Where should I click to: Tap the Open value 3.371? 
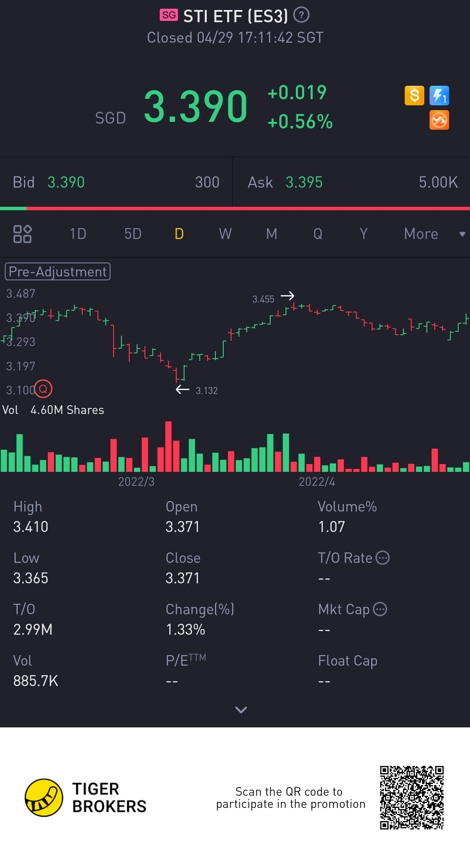[182, 527]
